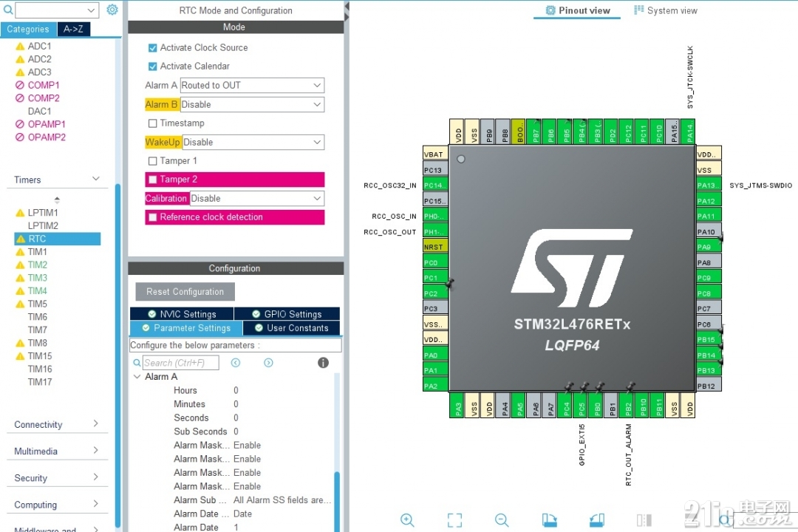798x532 pixels.
Task: Open the User Constants tab
Action: tap(292, 328)
